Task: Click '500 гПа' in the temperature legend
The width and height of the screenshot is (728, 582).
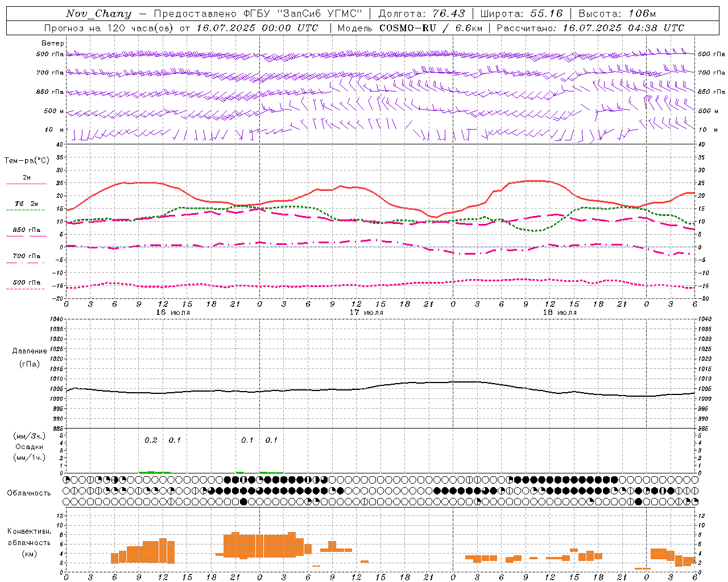Action: point(27,282)
